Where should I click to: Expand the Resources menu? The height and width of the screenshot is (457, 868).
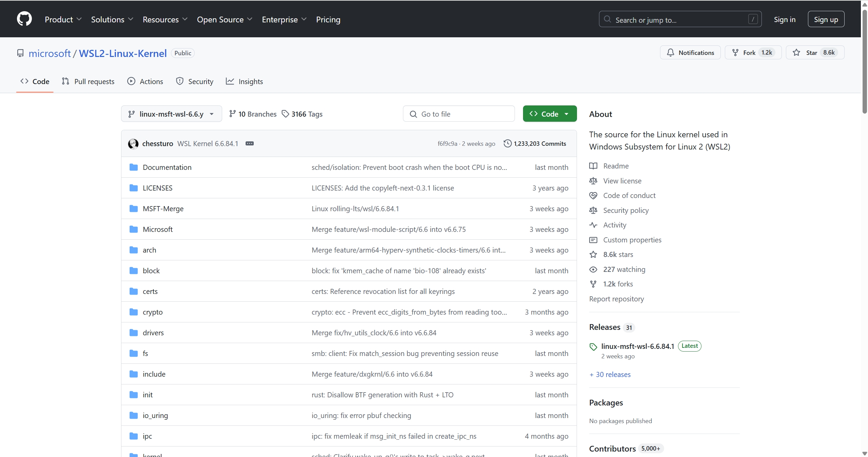coord(165,19)
